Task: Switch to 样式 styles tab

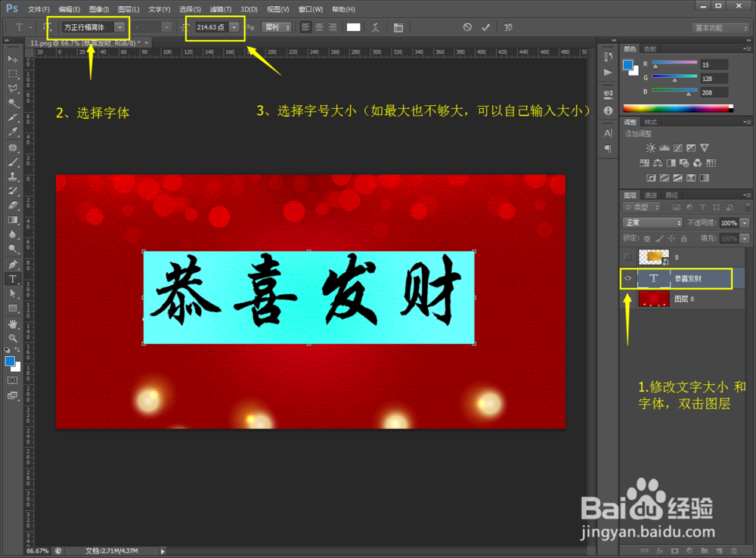Action: point(650,122)
